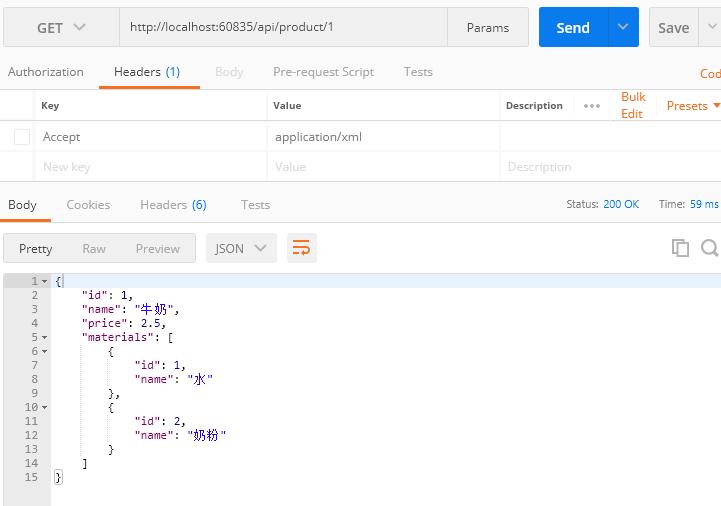Collapse the object at line 6
721x506 pixels.
click(45, 352)
